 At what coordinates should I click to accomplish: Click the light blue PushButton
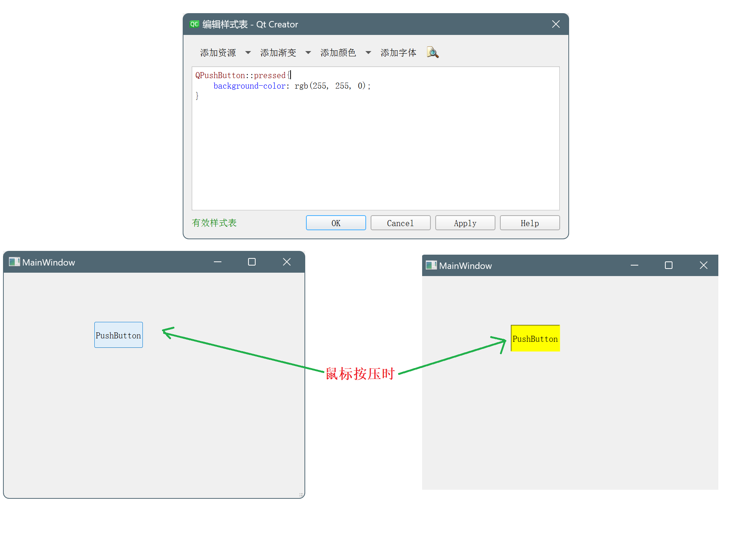[118, 335]
